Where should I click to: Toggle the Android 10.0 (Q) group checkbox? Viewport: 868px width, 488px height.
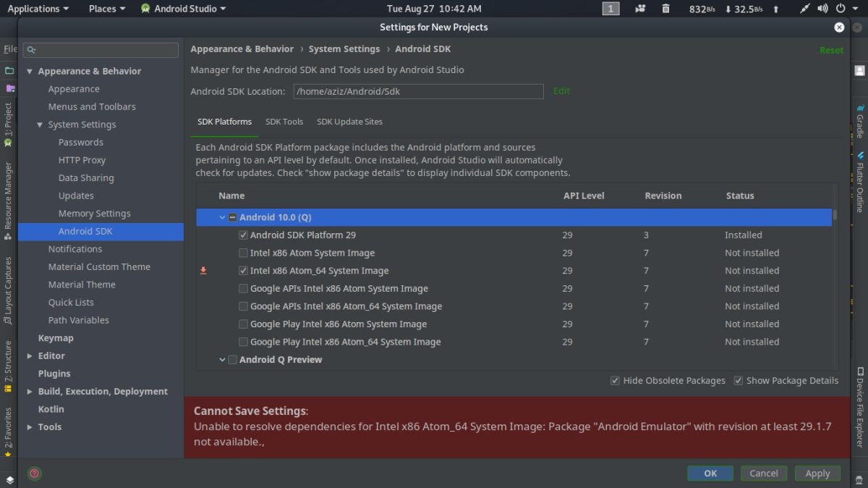[233, 217]
